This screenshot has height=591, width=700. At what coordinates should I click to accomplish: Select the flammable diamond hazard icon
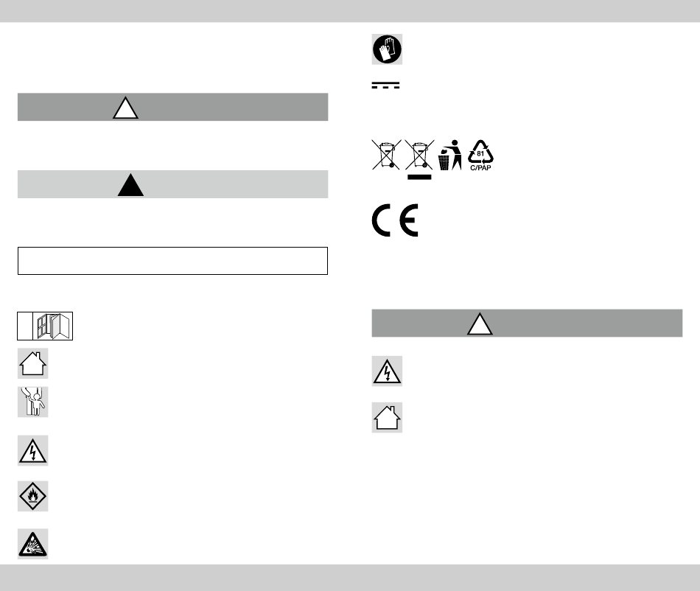click(32, 496)
